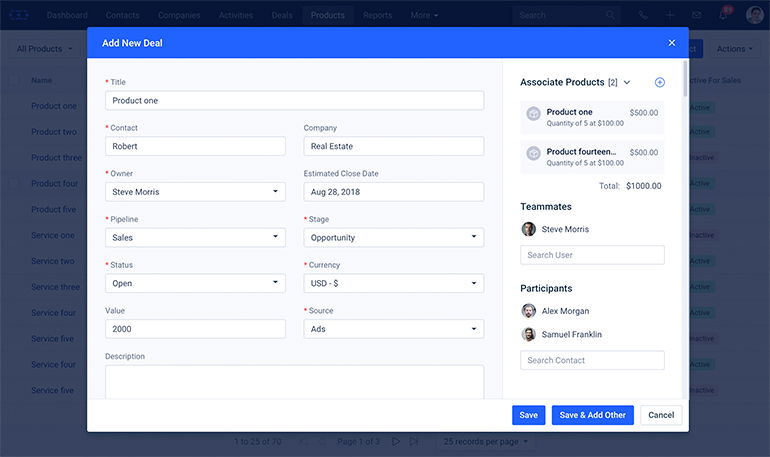770x457 pixels.
Task: Collapse the Associate Products section chevron
Action: pyautogui.click(x=627, y=82)
